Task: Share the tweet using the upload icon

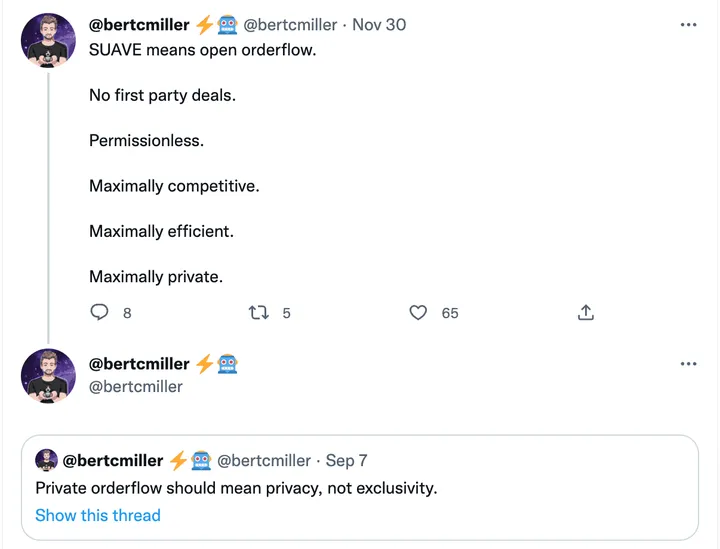Action: pyautogui.click(x=586, y=313)
